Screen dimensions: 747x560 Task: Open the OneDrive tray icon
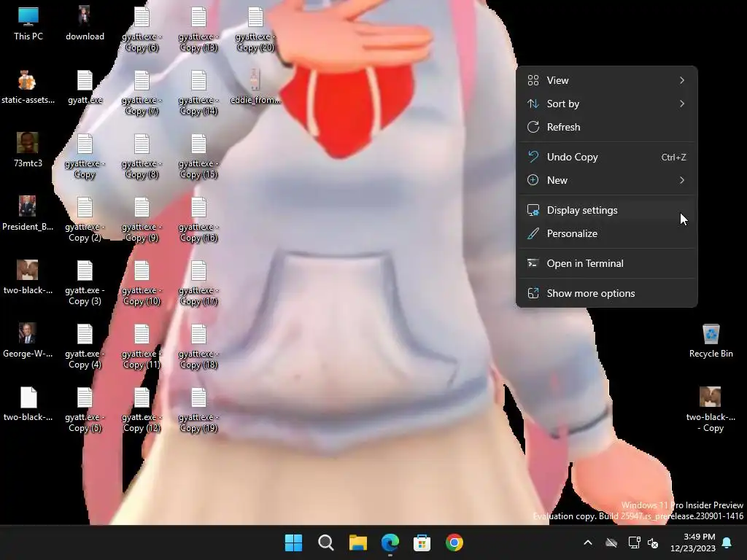pyautogui.click(x=611, y=542)
